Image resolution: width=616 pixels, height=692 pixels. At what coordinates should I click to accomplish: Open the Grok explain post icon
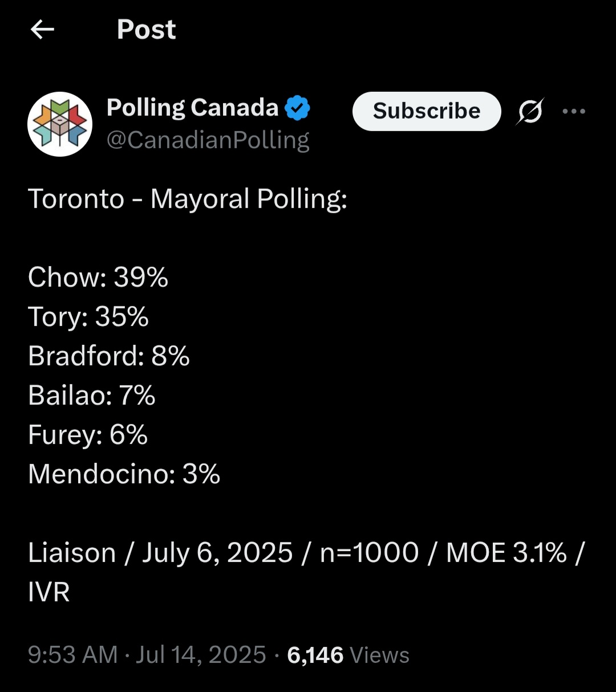(530, 111)
